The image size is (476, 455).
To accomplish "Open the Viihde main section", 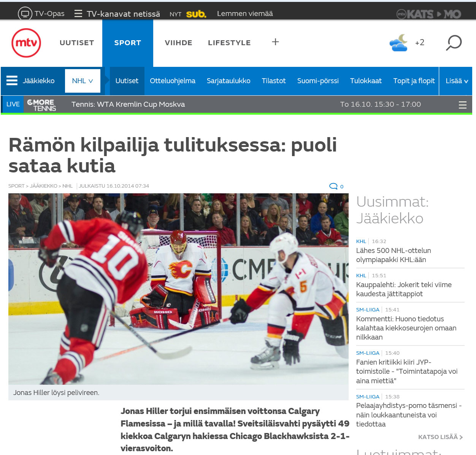I will pos(178,43).
